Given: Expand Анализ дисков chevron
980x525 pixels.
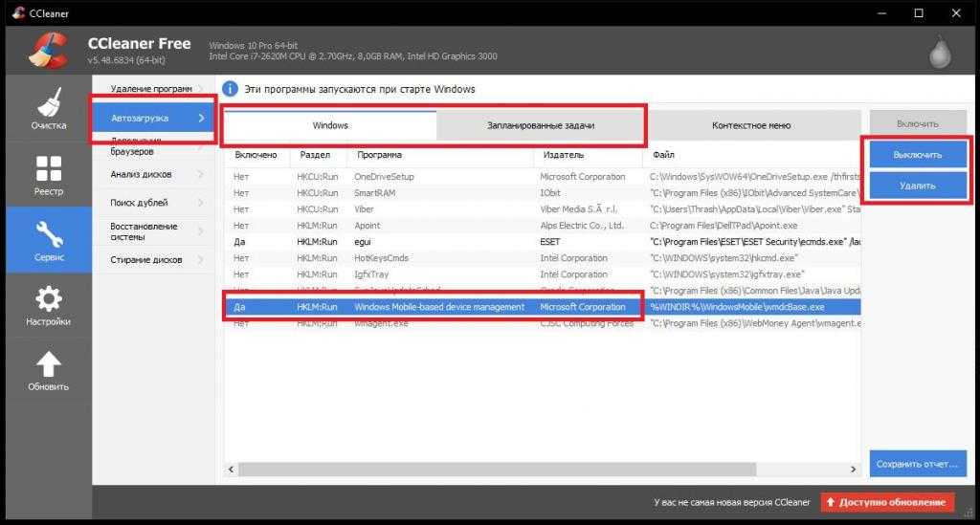Looking at the screenshot, I should pos(201,174).
